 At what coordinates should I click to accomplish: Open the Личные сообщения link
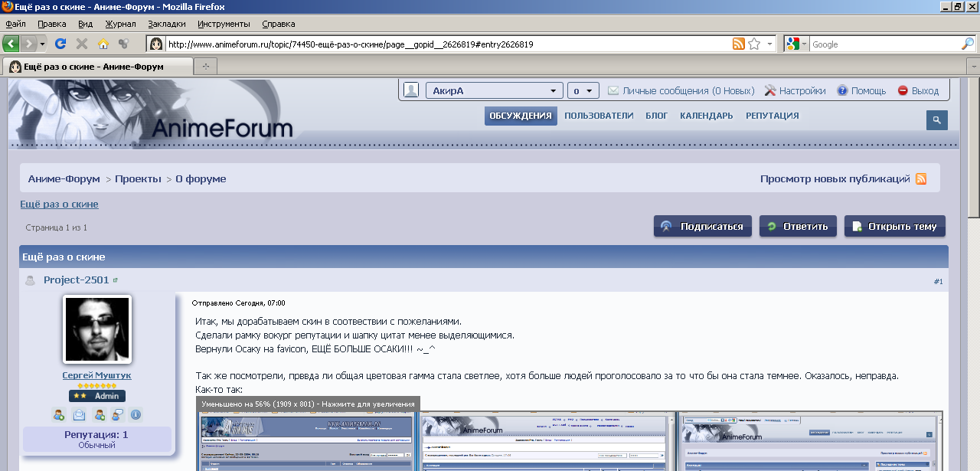pos(688,90)
